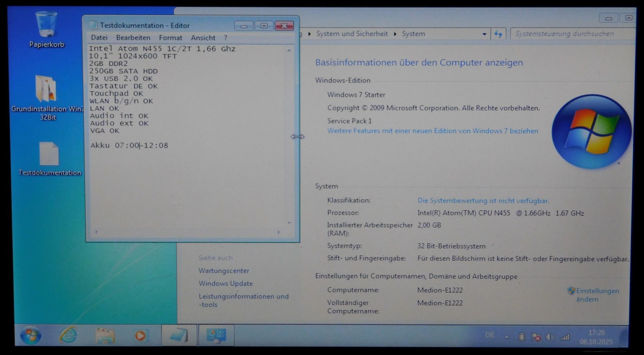Viewport: 644px width, 355px height.
Task: Click the Medion-E1222 Computername value
Action: [x=440, y=290]
